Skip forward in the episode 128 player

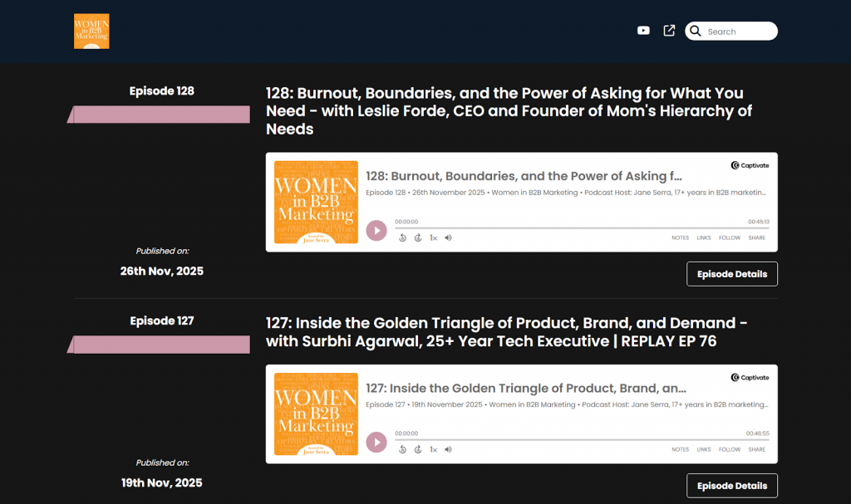(418, 238)
